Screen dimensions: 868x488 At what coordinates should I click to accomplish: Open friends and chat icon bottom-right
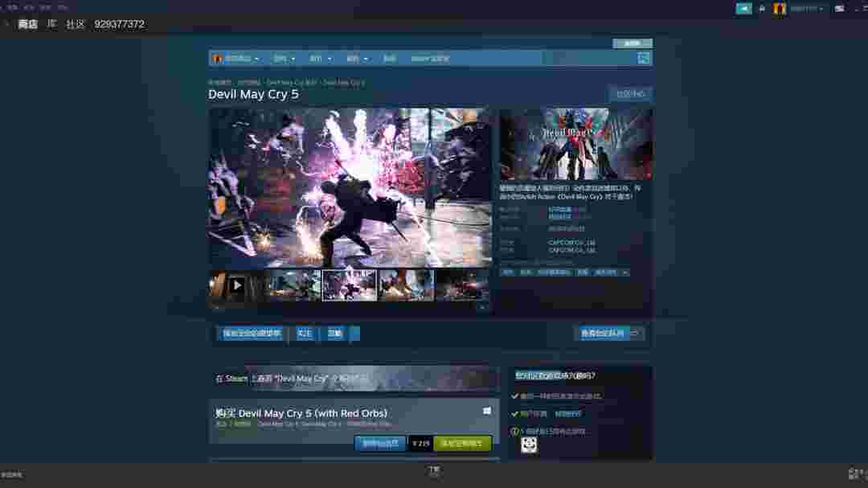(x=857, y=474)
